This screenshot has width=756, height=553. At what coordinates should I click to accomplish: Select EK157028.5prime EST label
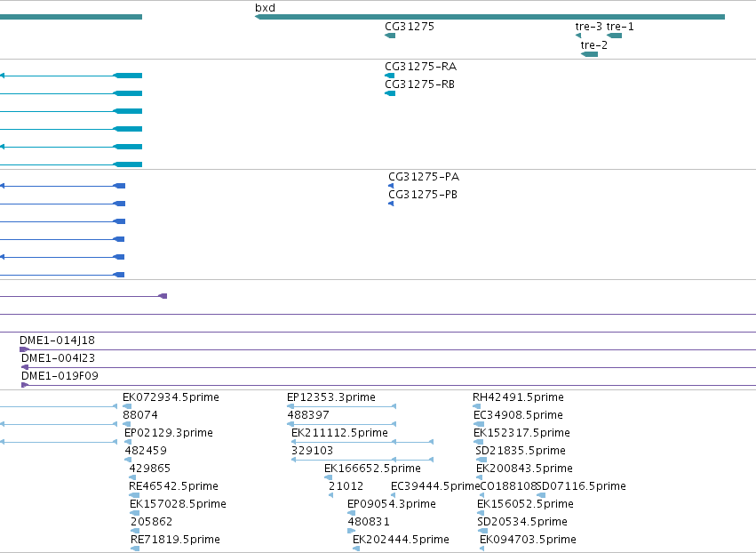(x=178, y=504)
